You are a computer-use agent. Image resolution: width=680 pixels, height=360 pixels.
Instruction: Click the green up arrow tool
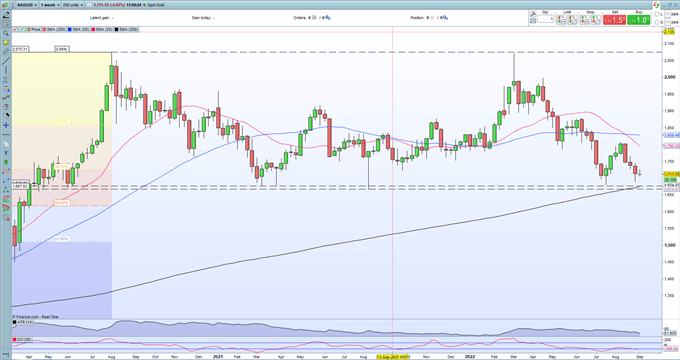(x=6, y=162)
